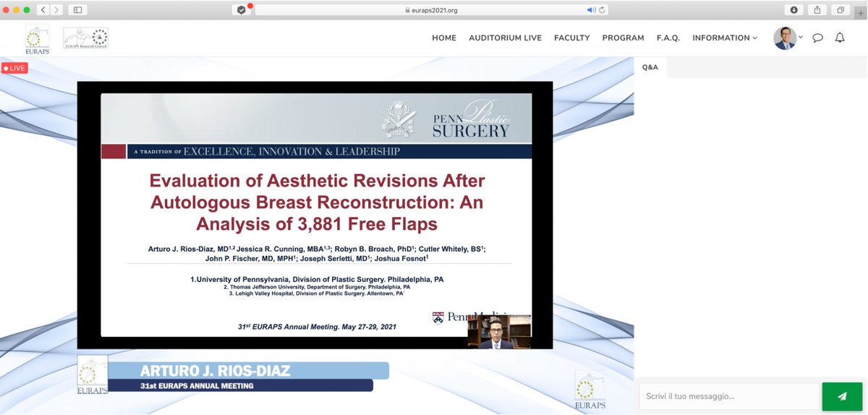The width and height of the screenshot is (868, 415).
Task: Open the privacy shield extension icon
Action: 241,10
